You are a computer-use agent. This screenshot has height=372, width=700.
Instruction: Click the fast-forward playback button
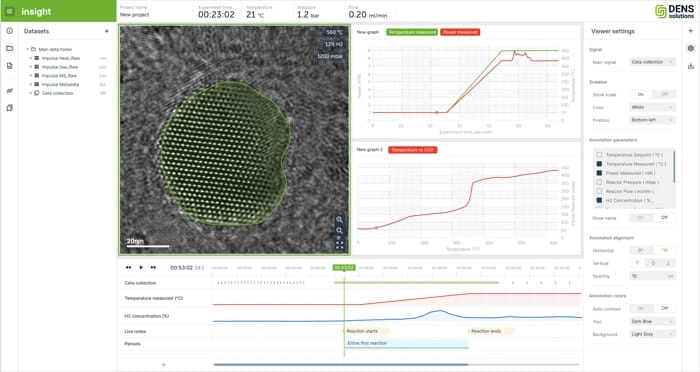coord(153,268)
